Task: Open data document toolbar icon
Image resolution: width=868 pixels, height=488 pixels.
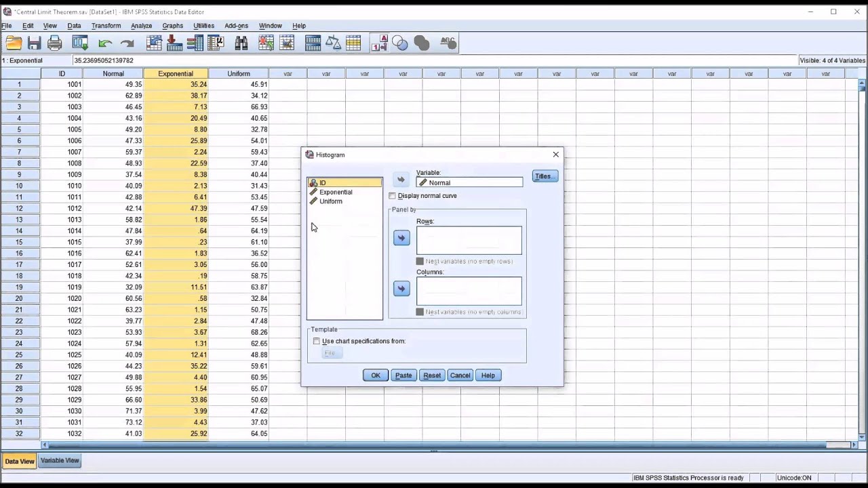Action: (14, 43)
